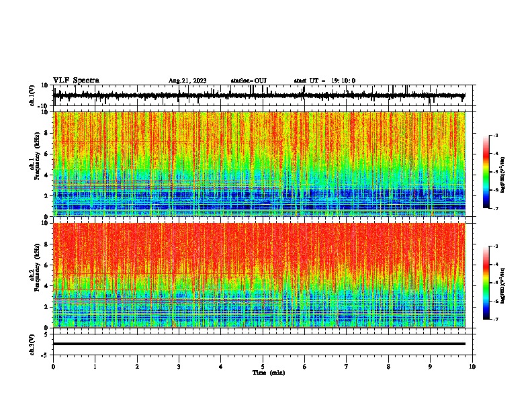This screenshot has height=411, width=532.
Task: Click time axis tick label "3"
Action: point(179,367)
